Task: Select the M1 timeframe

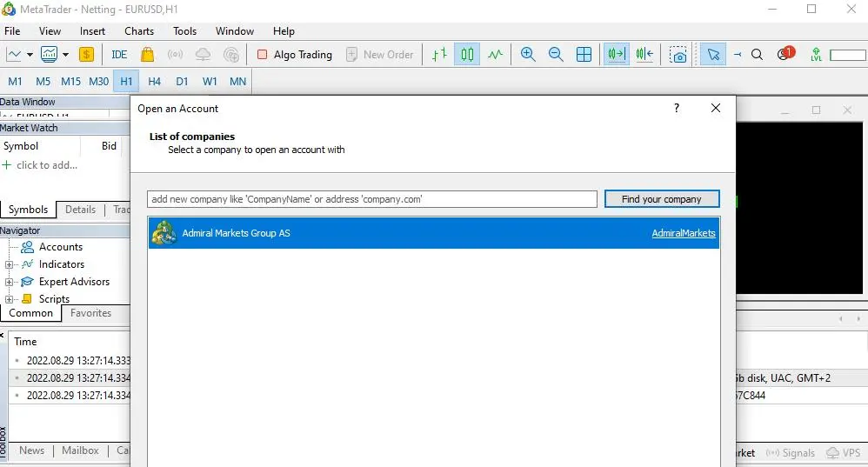Action: [x=15, y=82]
